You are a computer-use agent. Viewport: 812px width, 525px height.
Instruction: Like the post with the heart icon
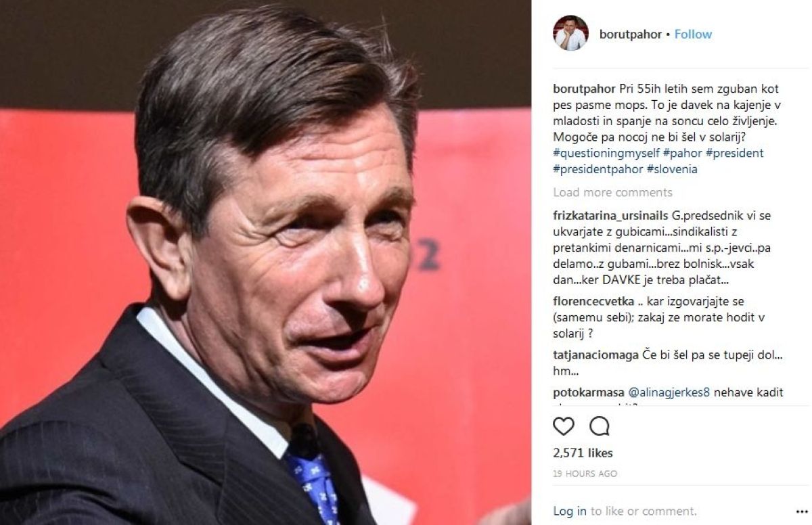click(564, 426)
